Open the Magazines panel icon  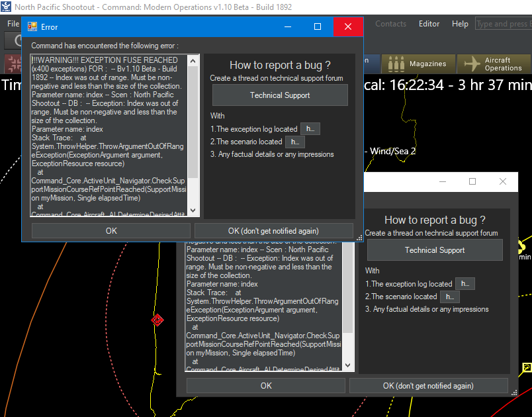(x=396, y=64)
